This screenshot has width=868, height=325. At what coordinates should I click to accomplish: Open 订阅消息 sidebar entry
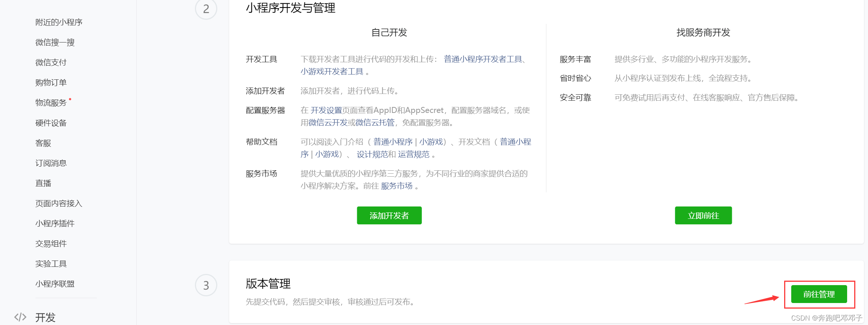coord(51,163)
